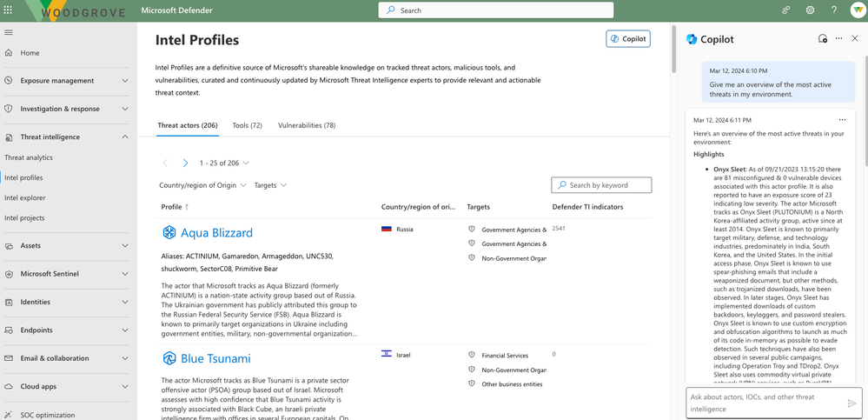
Task: Open Country/region of Origin filter dropdown
Action: point(202,185)
